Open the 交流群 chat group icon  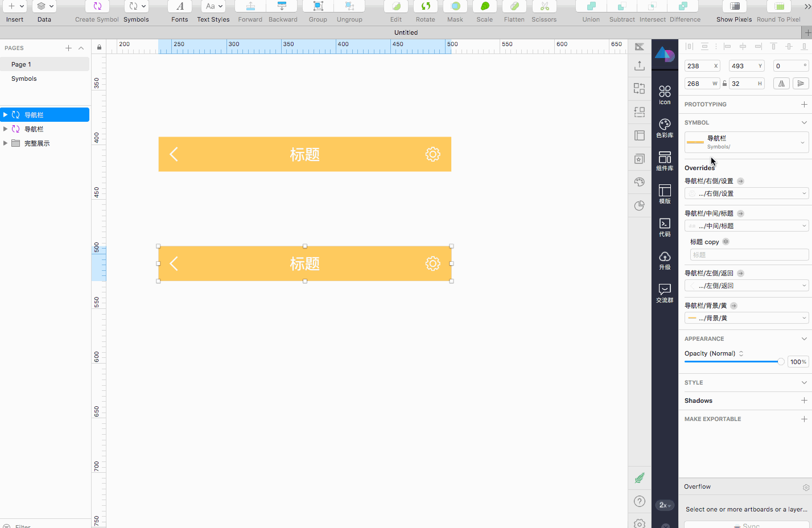[665, 293]
